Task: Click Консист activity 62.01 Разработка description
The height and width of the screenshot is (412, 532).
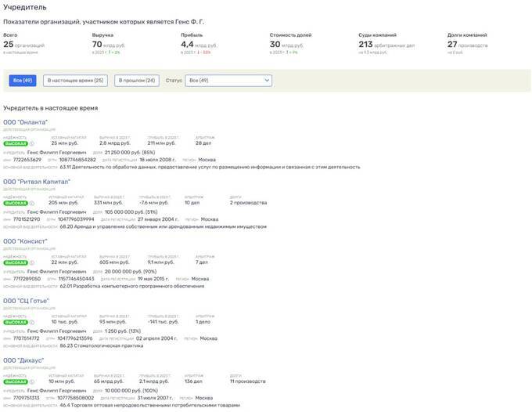Action: click(x=132, y=286)
